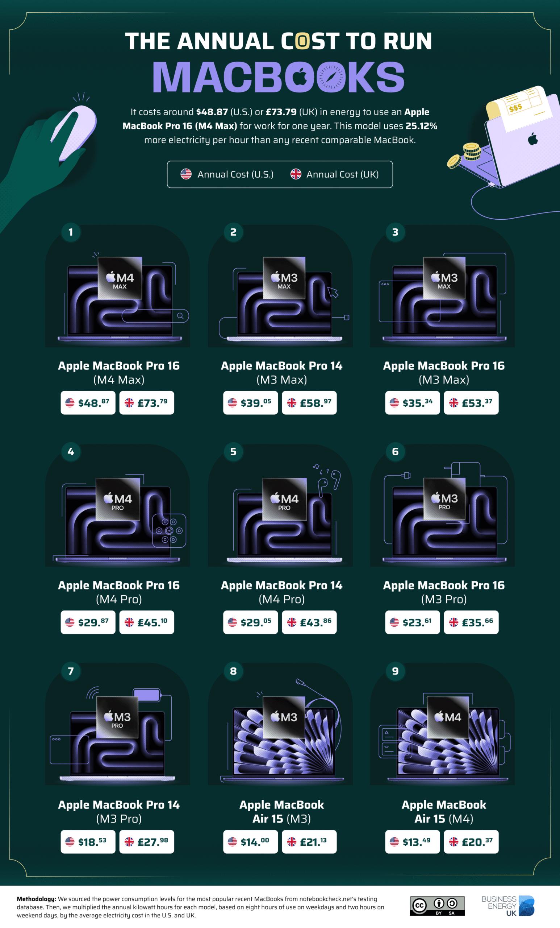Click the US flag in the legend
This screenshot has height=928, width=560.
click(186, 174)
